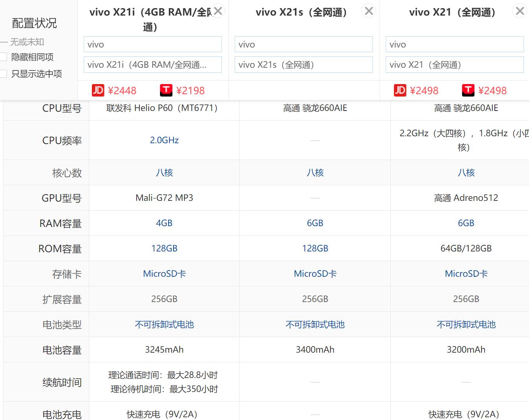Click the Taobao icon under vivo X21
The image size is (529, 420).
click(468, 90)
